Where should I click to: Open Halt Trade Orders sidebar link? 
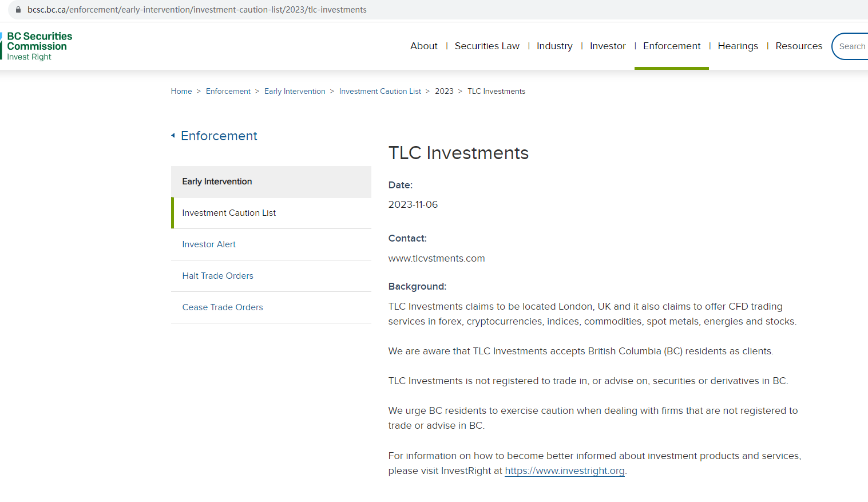(217, 276)
